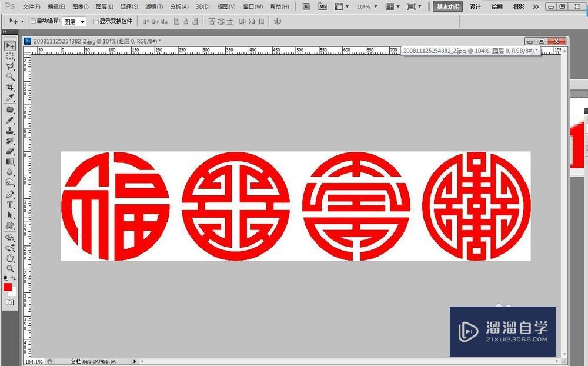The width and height of the screenshot is (588, 366).
Task: Open the 编辑(E) menu
Action: 56,6
